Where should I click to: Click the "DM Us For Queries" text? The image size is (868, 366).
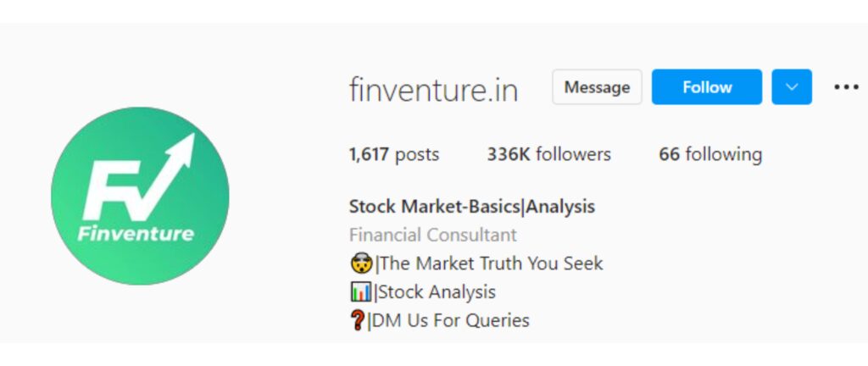[x=453, y=321]
